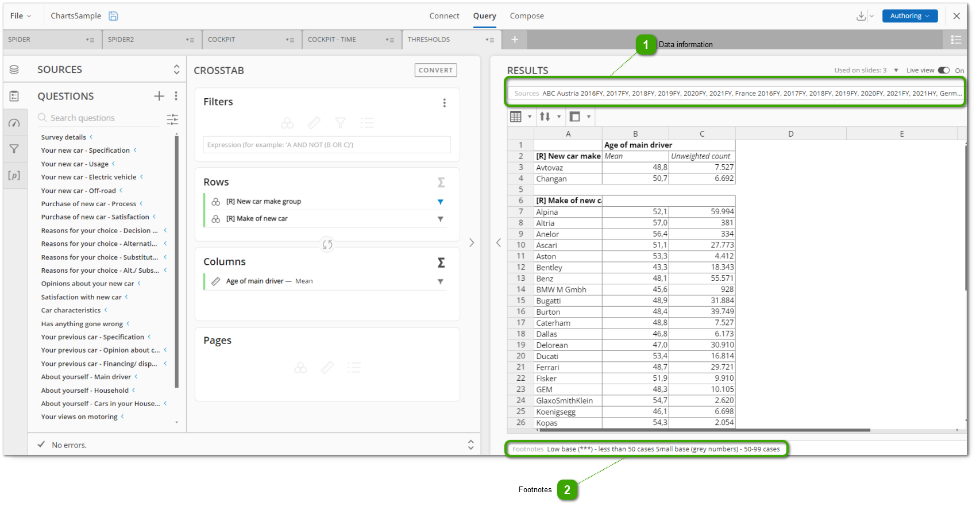Open Questions panel three-dot menu

pyautogui.click(x=176, y=96)
